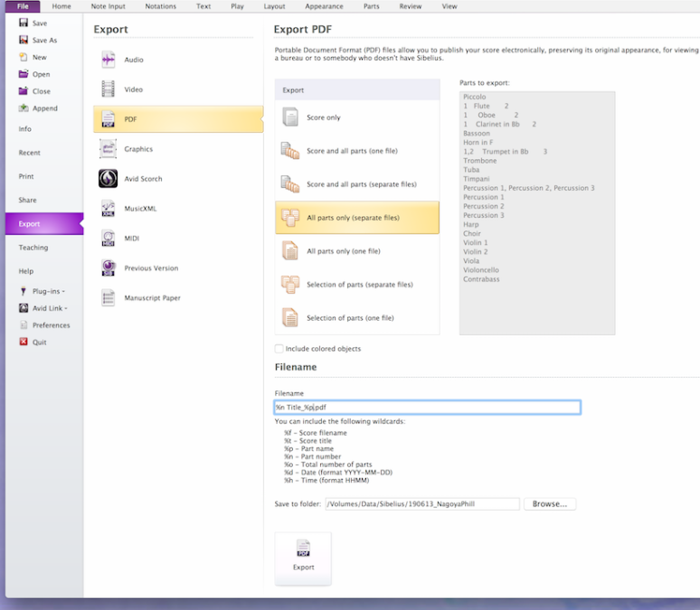This screenshot has height=610, width=700.
Task: Open the Avid Link dropdown menu
Action: [x=50, y=308]
